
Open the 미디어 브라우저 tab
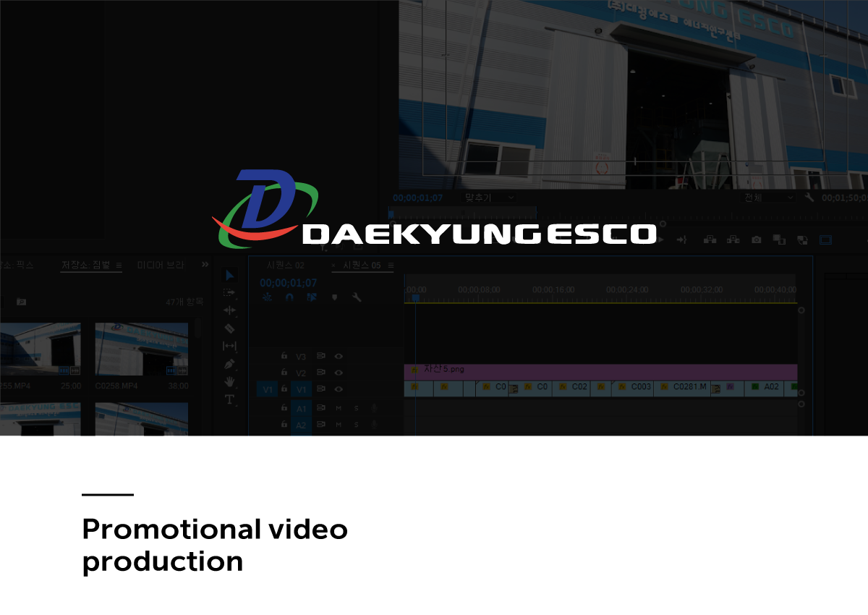coord(161,265)
